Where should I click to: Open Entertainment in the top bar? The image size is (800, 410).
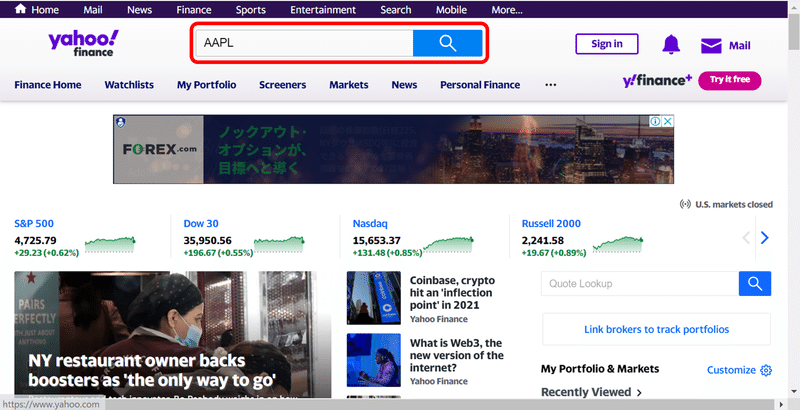(323, 10)
